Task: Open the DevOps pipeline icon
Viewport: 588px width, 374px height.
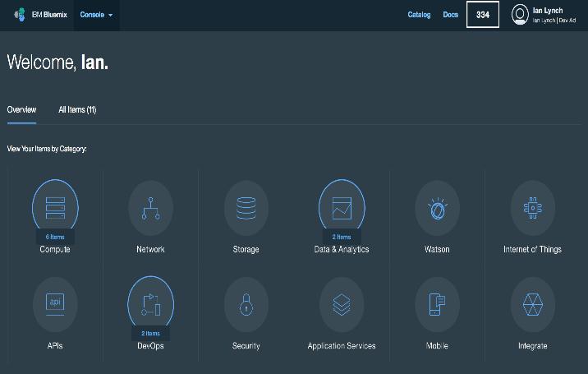Action: click(150, 304)
